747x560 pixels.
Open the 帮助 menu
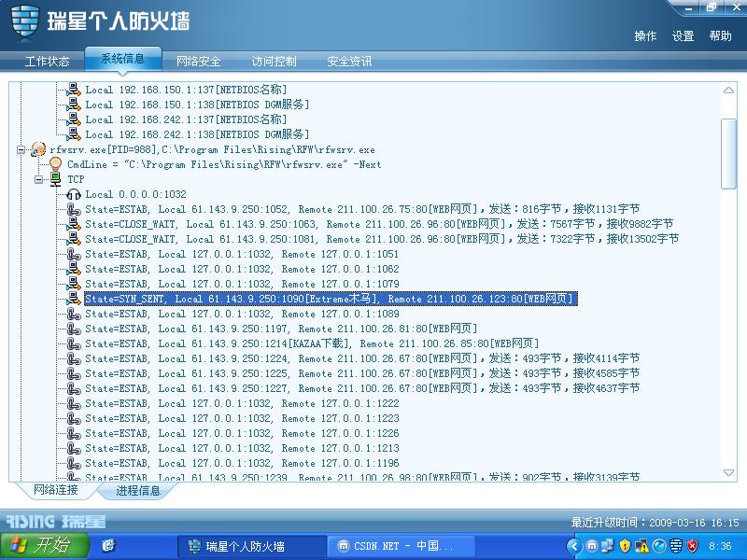pos(720,36)
